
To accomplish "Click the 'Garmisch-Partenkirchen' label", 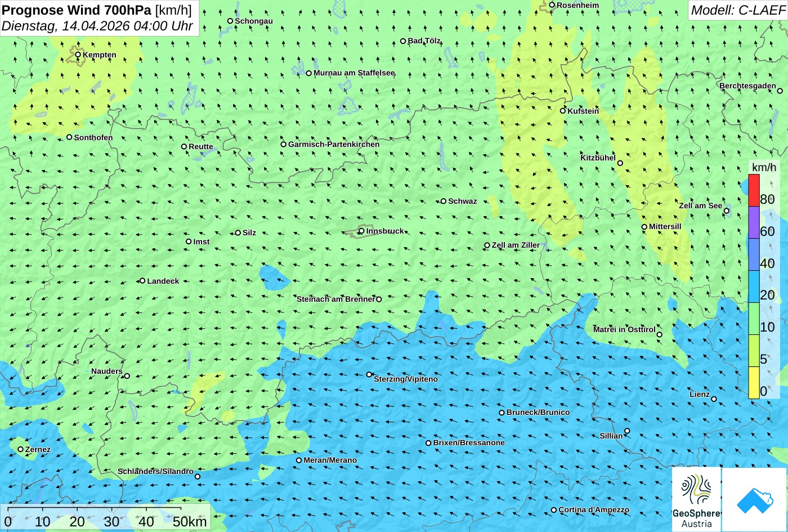I will 334,144.
